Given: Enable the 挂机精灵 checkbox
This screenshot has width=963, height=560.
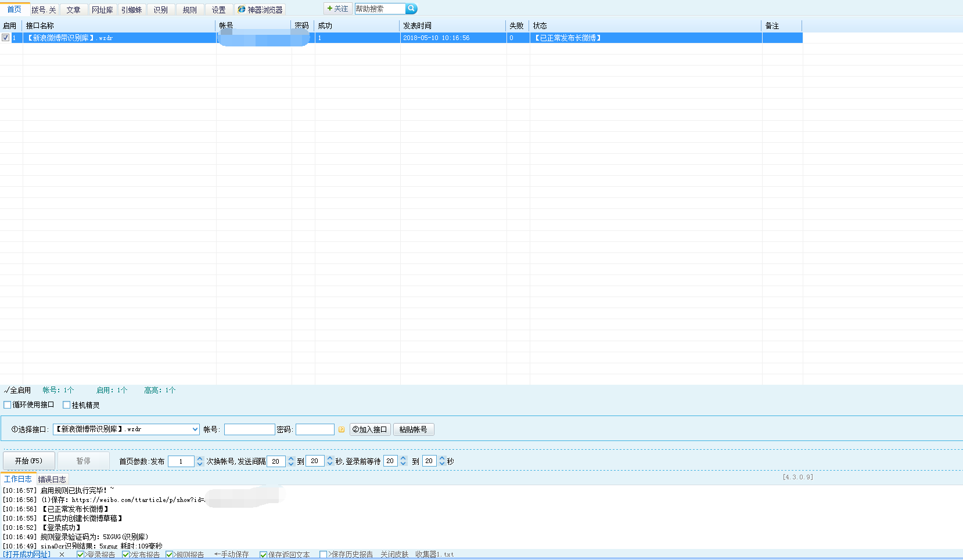Looking at the screenshot, I should point(67,405).
